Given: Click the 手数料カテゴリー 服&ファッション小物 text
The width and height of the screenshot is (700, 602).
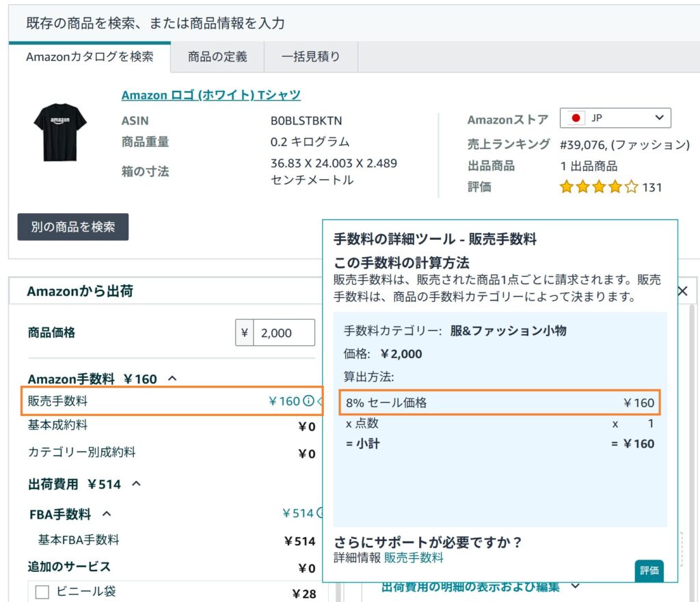Looking at the screenshot, I should [x=455, y=331].
